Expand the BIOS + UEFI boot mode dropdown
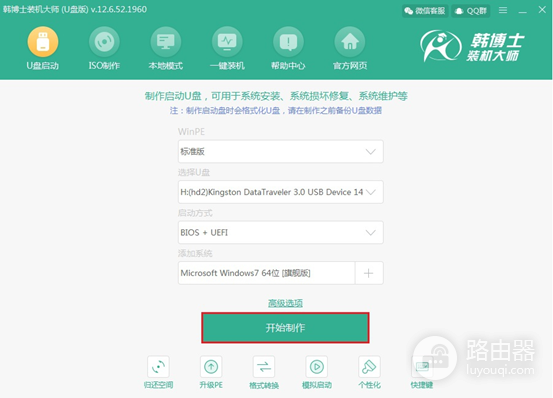This screenshot has height=398, width=553. 281,233
